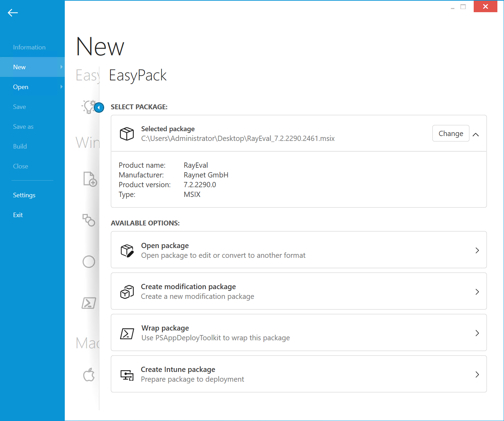Viewport: 504px width, 421px height.
Task: Select the Open package icon
Action: pos(127,250)
